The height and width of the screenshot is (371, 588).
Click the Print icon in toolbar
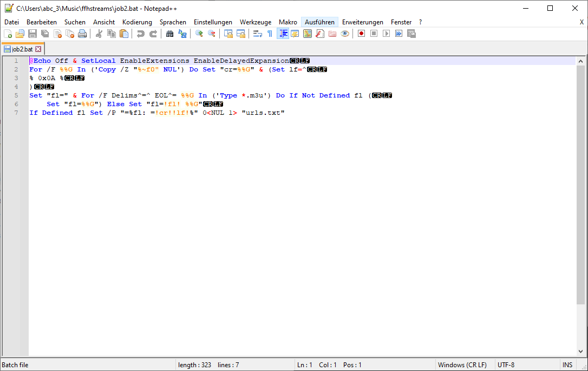(82, 34)
